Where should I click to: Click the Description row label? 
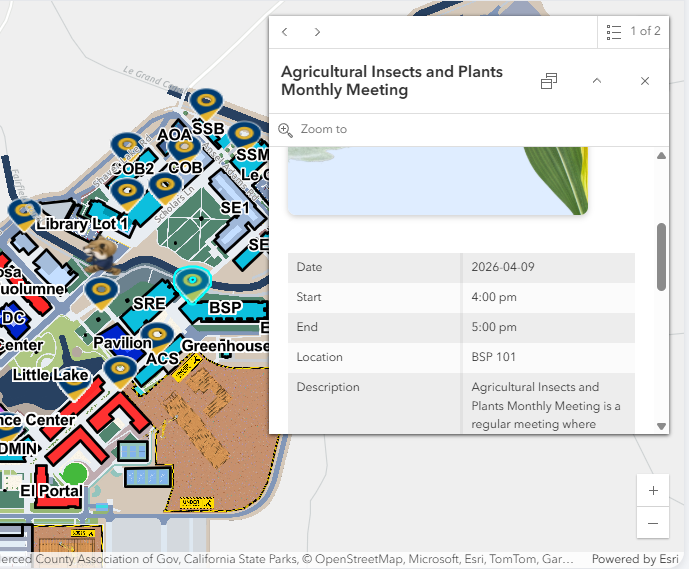click(328, 387)
